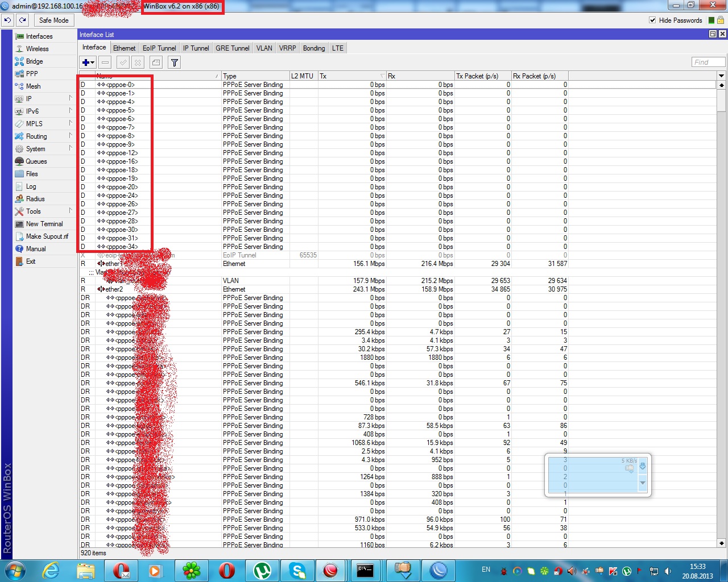The image size is (728, 582).
Task: Open Bridge in the sidebar
Action: pyautogui.click(x=34, y=61)
